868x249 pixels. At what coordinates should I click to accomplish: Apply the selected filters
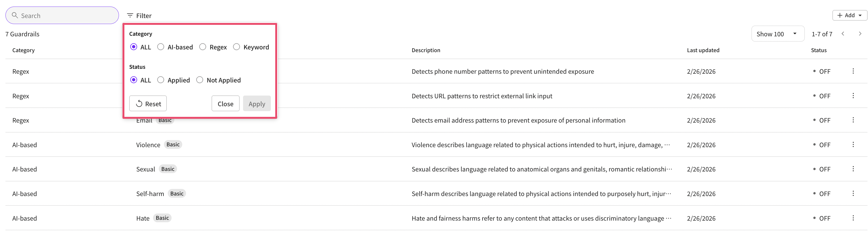257,103
